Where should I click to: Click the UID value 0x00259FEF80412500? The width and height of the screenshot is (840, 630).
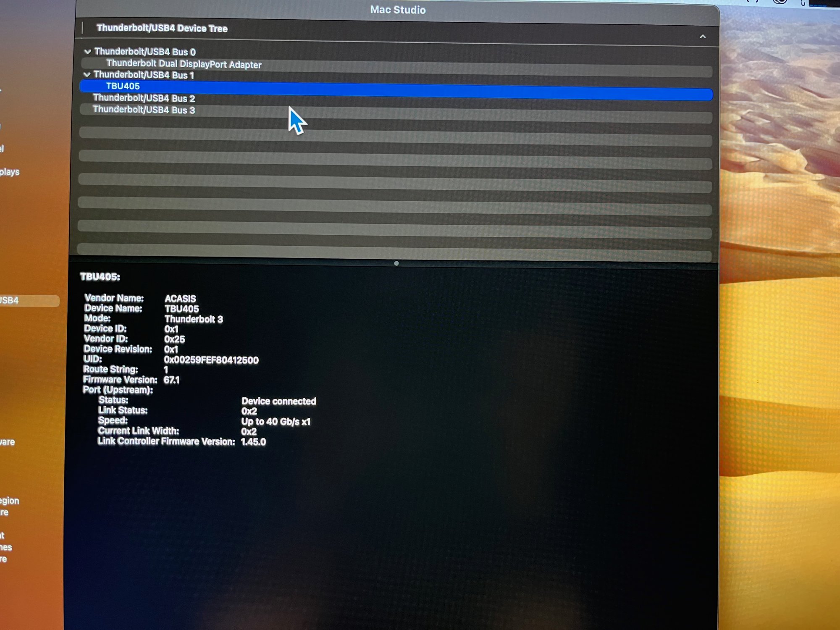click(211, 360)
